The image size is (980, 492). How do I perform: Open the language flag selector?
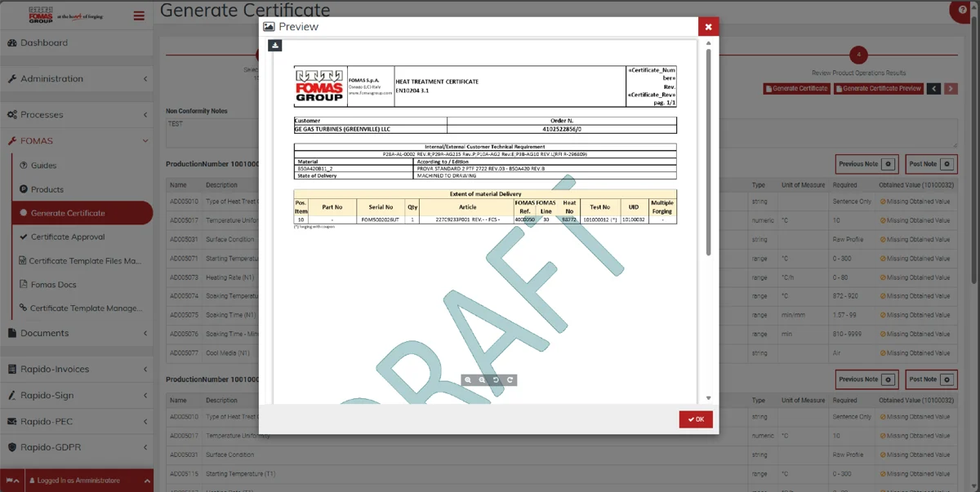(x=12, y=481)
